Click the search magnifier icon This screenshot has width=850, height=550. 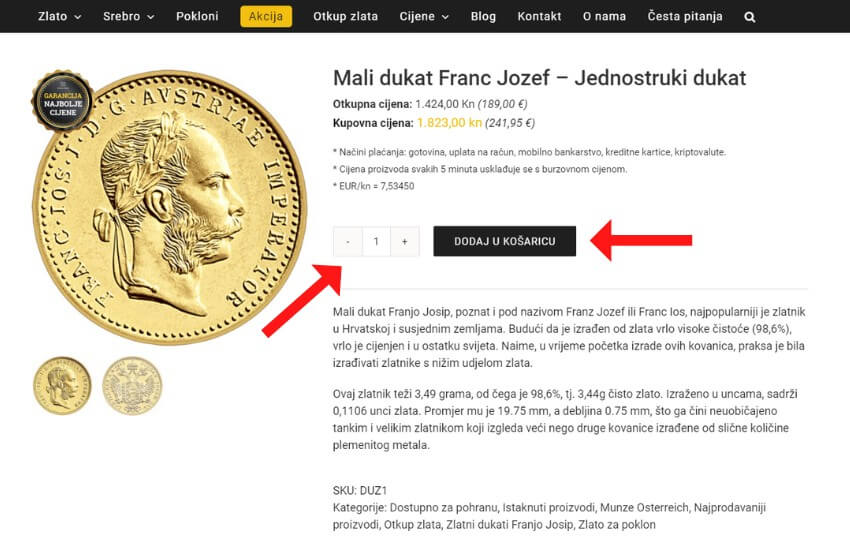[750, 17]
